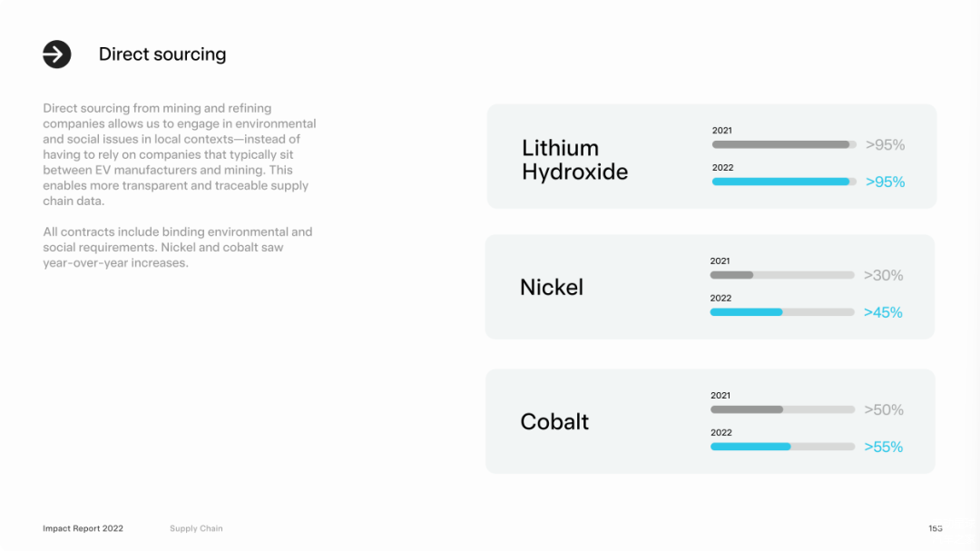This screenshot has width=980, height=551.
Task: Click the "Direct sourcing" heading
Action: [162, 54]
